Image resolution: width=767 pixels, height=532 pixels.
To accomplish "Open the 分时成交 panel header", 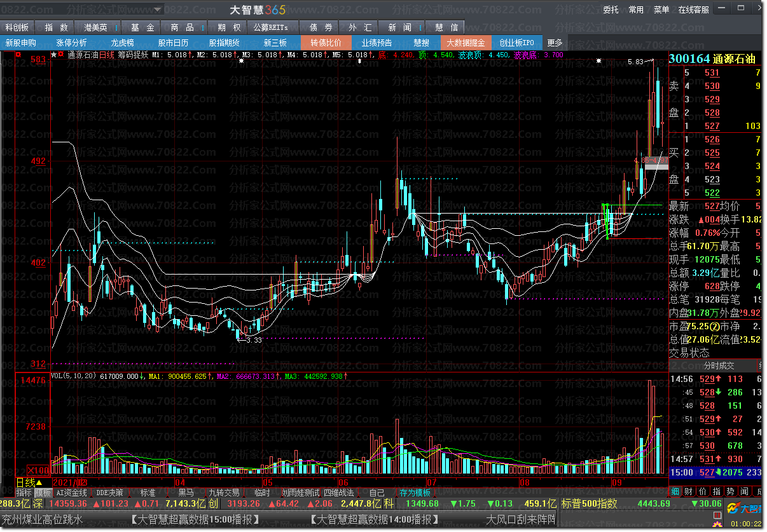I will (719, 365).
